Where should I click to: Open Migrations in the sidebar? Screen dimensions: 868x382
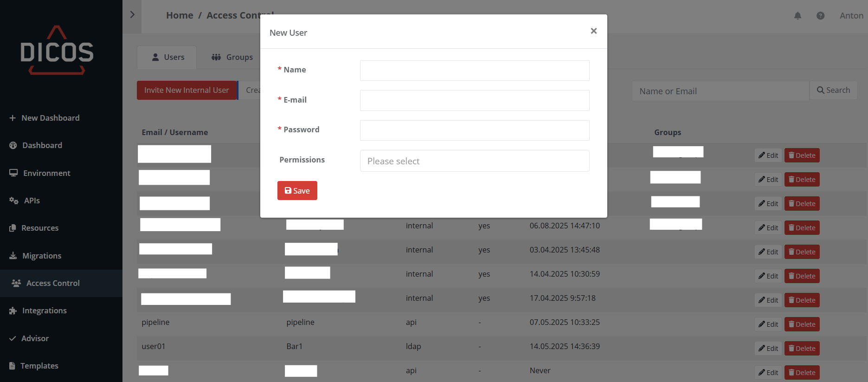point(42,256)
